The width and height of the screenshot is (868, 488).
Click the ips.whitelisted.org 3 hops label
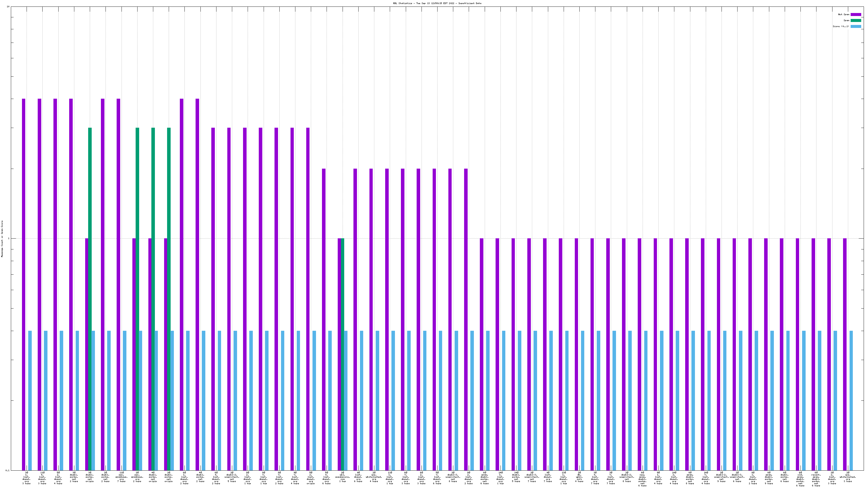(848, 477)
